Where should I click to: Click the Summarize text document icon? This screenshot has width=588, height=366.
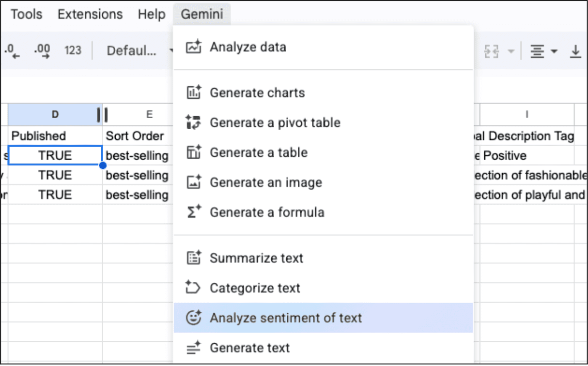[x=192, y=258]
